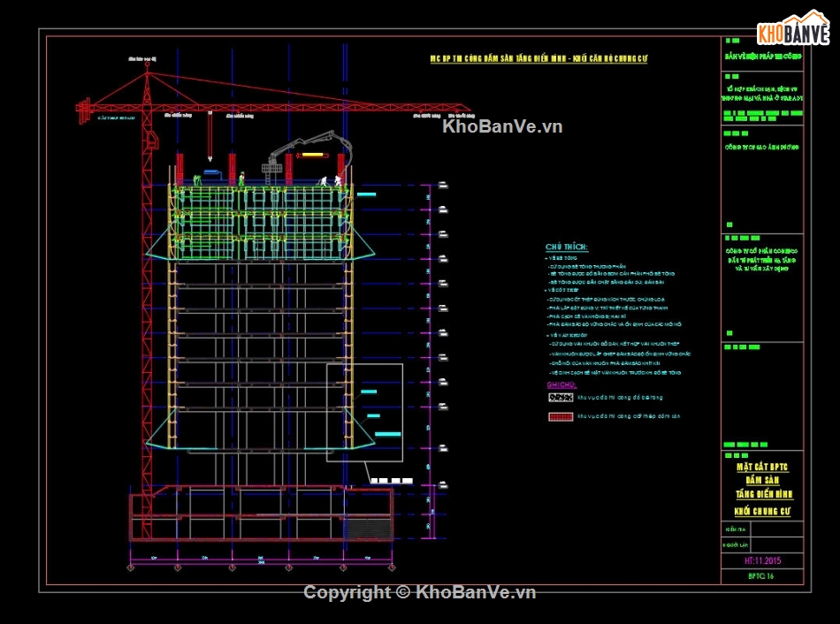Click the rightmost grid axis bubble at bottom
Image resolution: width=840 pixels, height=624 pixels.
click(x=392, y=567)
